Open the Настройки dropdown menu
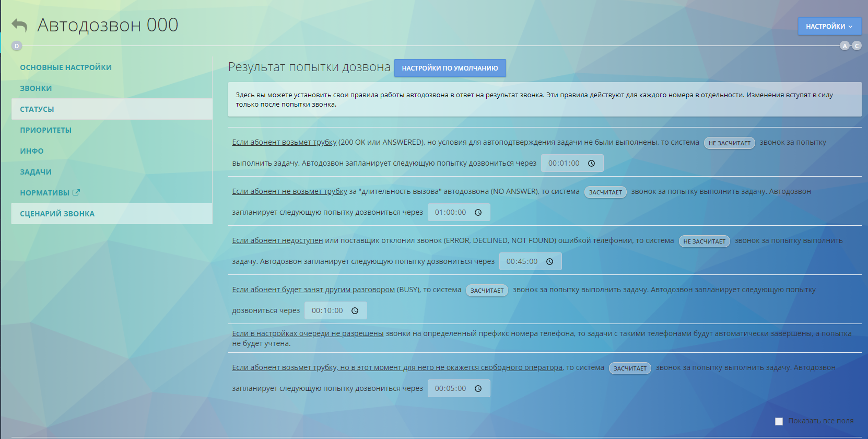 829,26
